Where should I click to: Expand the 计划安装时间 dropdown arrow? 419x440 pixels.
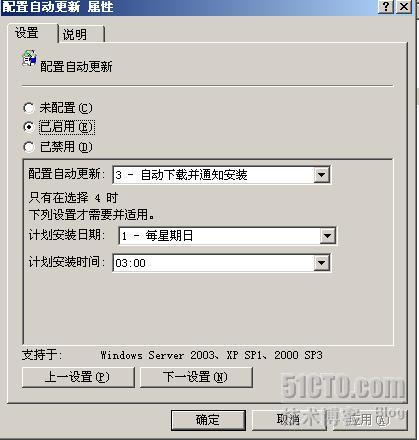[x=321, y=263]
